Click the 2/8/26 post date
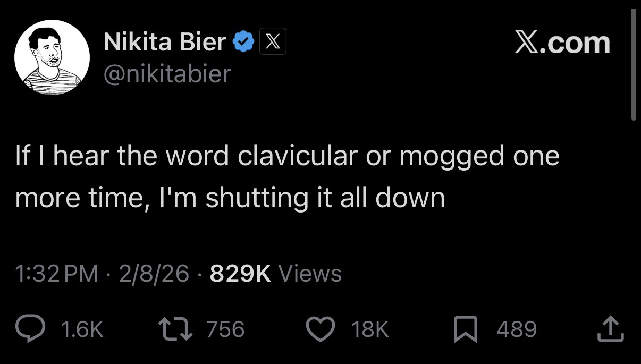 coord(154,274)
